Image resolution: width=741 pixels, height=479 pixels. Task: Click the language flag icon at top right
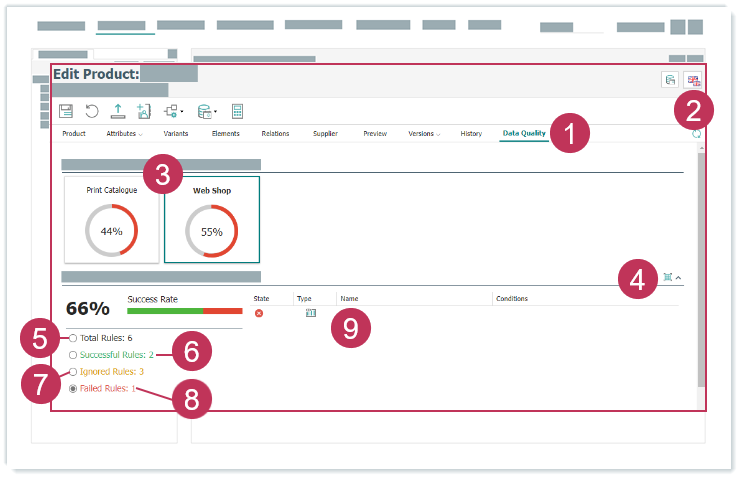click(x=693, y=81)
